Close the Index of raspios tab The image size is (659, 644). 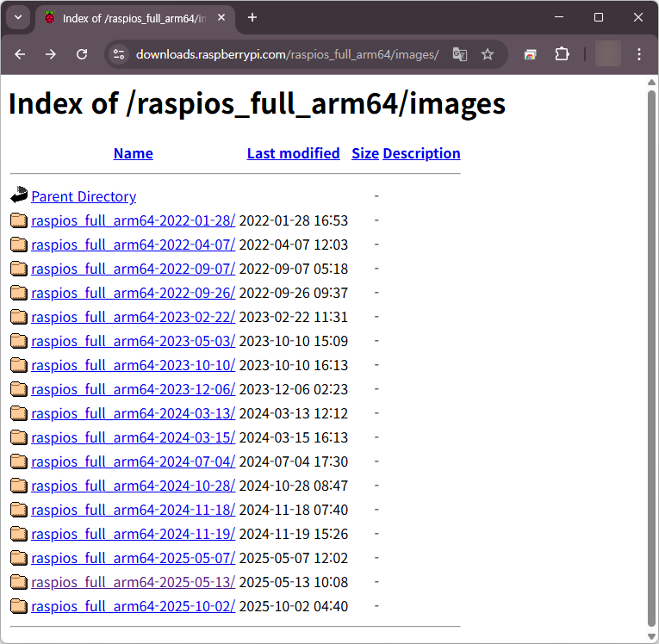pyautogui.click(x=221, y=17)
